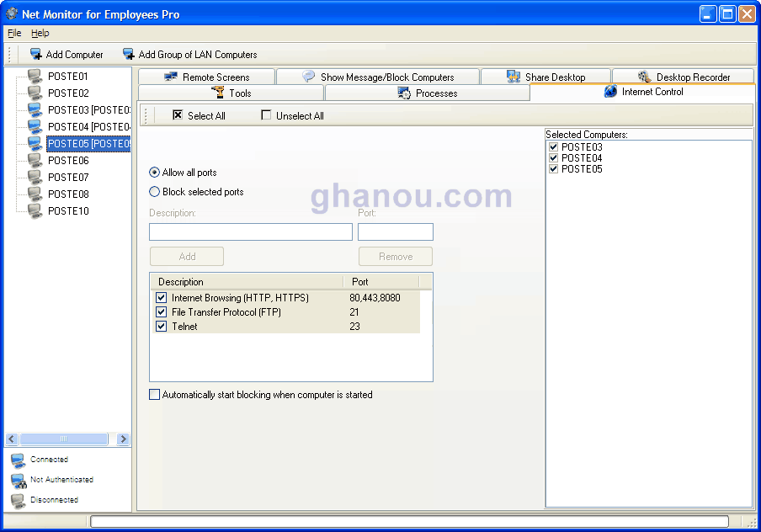Switch to the Processes tab

tap(427, 93)
